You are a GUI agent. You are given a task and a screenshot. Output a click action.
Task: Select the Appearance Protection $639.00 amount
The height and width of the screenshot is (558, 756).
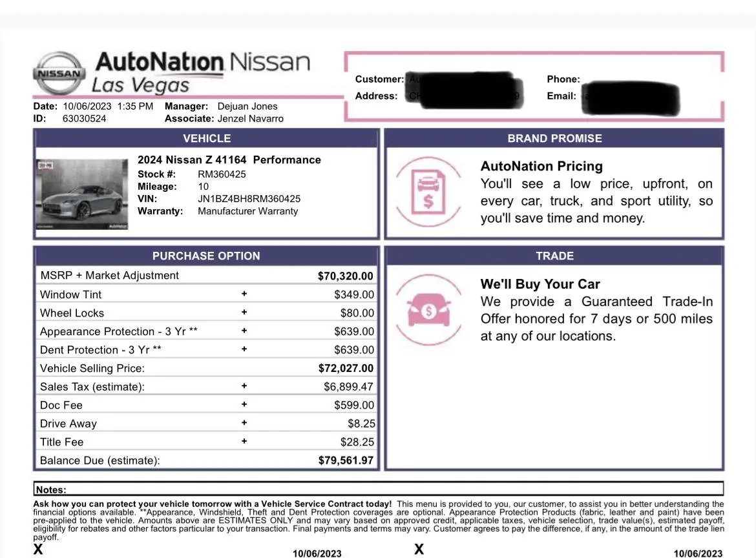point(354,331)
